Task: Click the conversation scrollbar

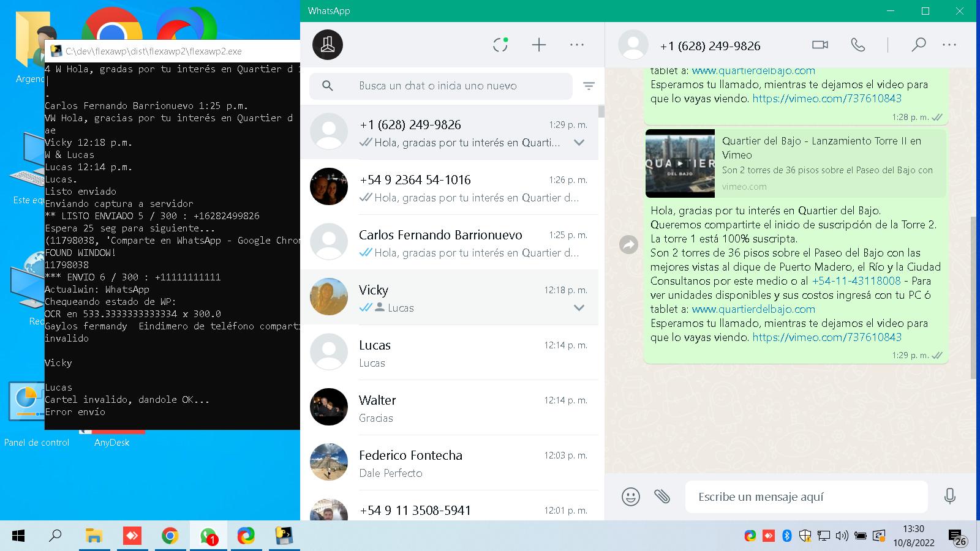Action: 973,297
